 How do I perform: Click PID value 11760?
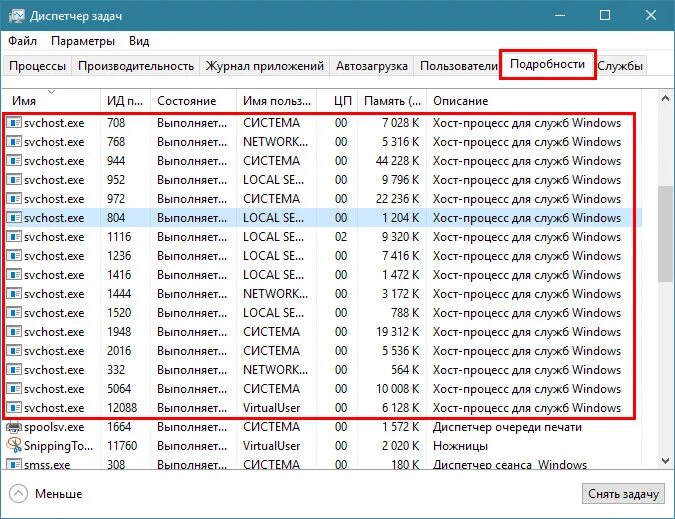(x=122, y=446)
